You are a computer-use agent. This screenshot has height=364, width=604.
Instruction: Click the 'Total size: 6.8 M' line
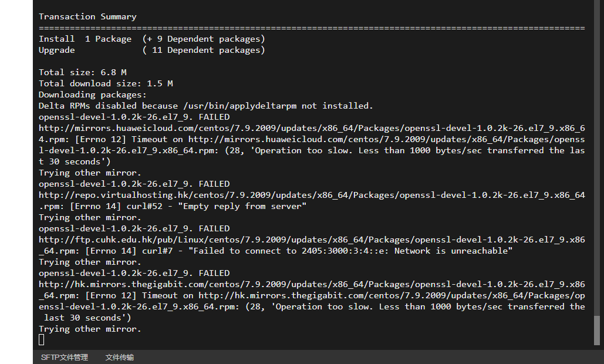pos(82,72)
